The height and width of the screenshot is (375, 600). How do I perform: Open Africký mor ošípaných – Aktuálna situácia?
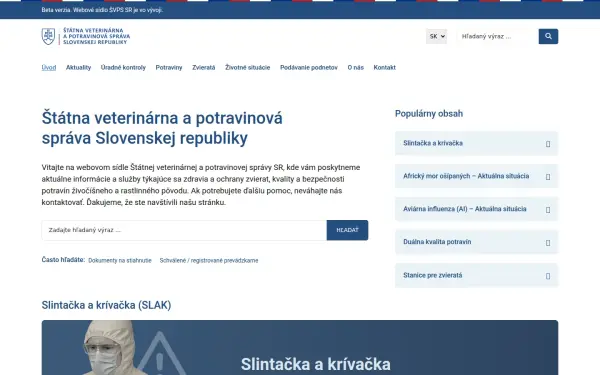tap(476, 176)
